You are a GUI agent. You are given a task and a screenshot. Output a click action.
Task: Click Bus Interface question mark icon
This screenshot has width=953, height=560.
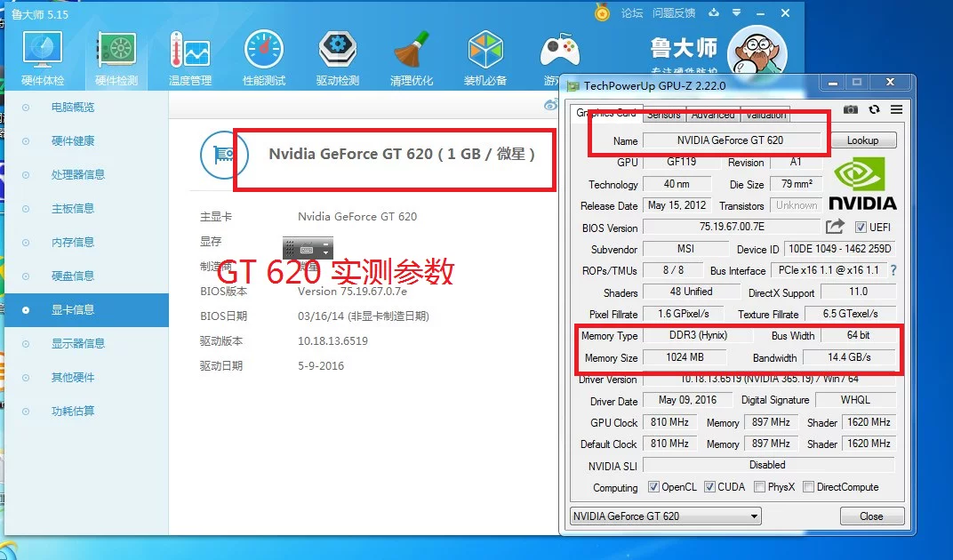pyautogui.click(x=893, y=270)
